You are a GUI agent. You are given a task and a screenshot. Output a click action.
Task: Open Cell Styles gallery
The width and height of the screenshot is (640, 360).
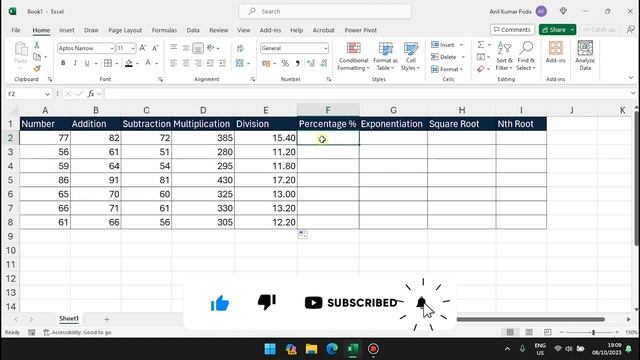coord(410,56)
